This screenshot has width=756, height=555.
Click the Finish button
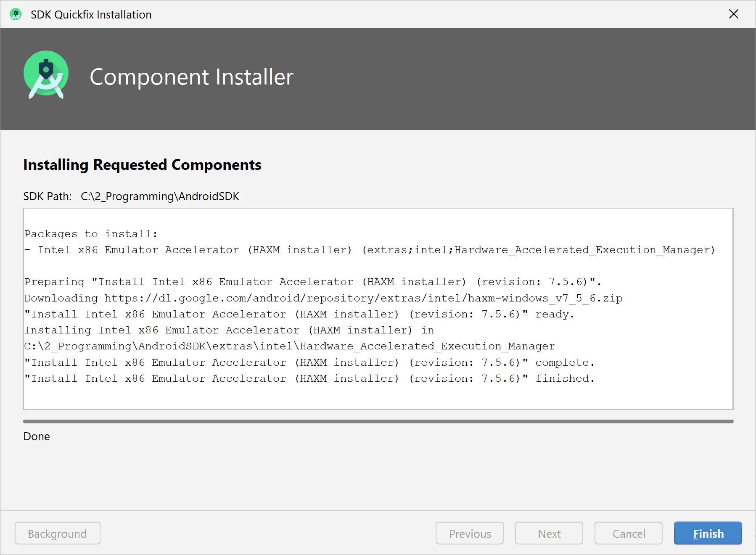coord(708,533)
